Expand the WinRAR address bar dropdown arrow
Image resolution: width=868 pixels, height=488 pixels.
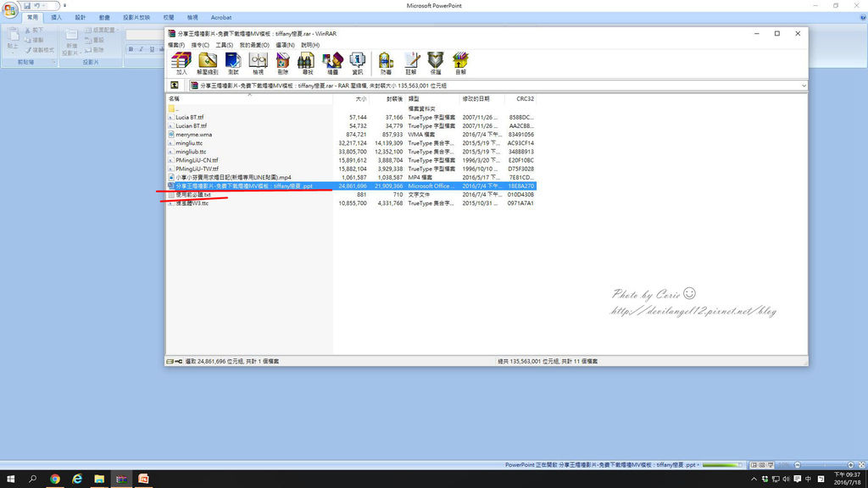(x=804, y=86)
